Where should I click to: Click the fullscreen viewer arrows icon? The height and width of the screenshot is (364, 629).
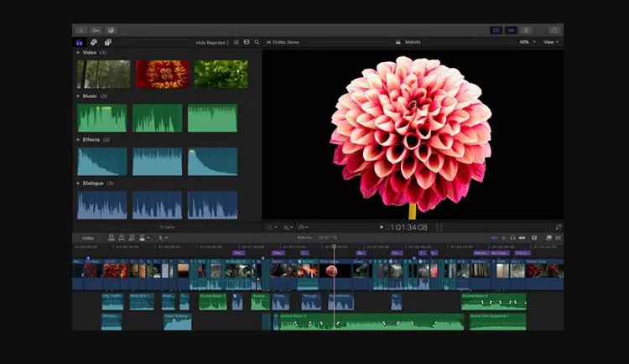tap(559, 226)
